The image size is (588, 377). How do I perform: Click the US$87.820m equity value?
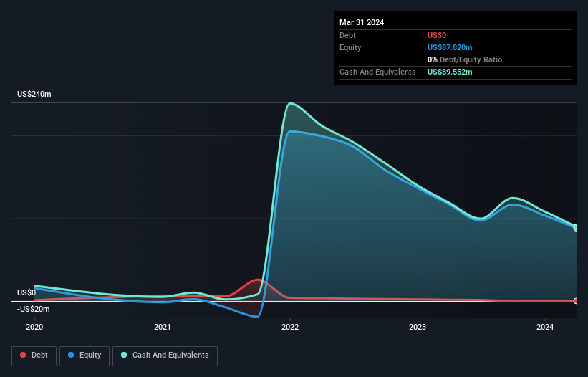click(450, 47)
